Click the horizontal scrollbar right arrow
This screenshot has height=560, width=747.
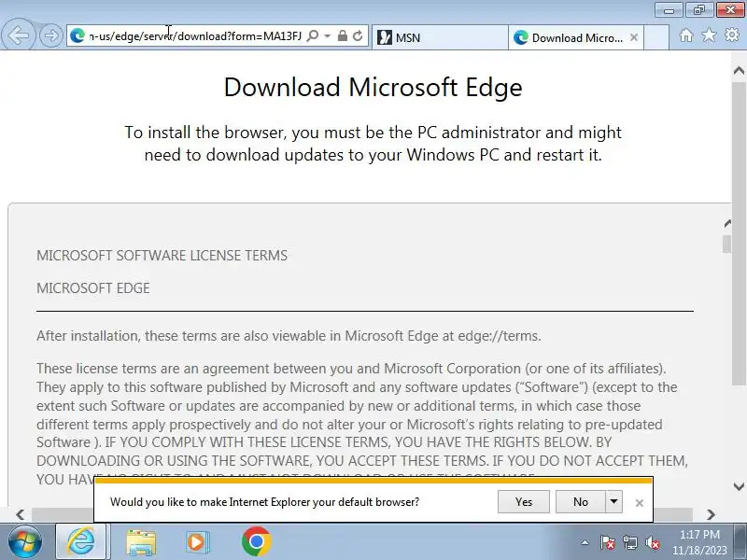tap(711, 515)
